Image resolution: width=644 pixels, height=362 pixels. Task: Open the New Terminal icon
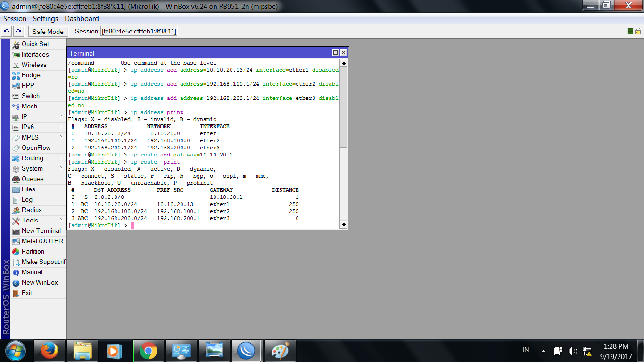(x=16, y=230)
